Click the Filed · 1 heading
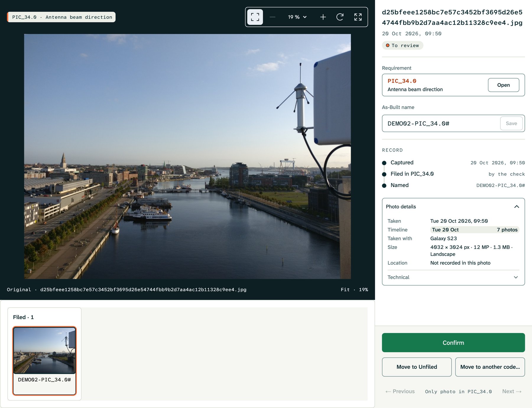 pyautogui.click(x=23, y=317)
